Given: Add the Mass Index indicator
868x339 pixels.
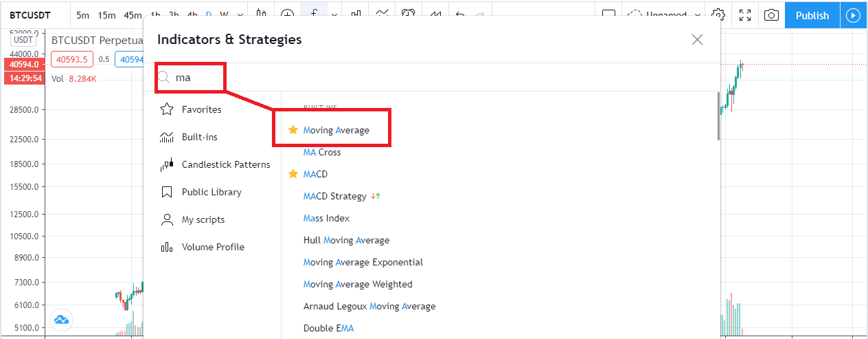Looking at the screenshot, I should click(x=326, y=218).
